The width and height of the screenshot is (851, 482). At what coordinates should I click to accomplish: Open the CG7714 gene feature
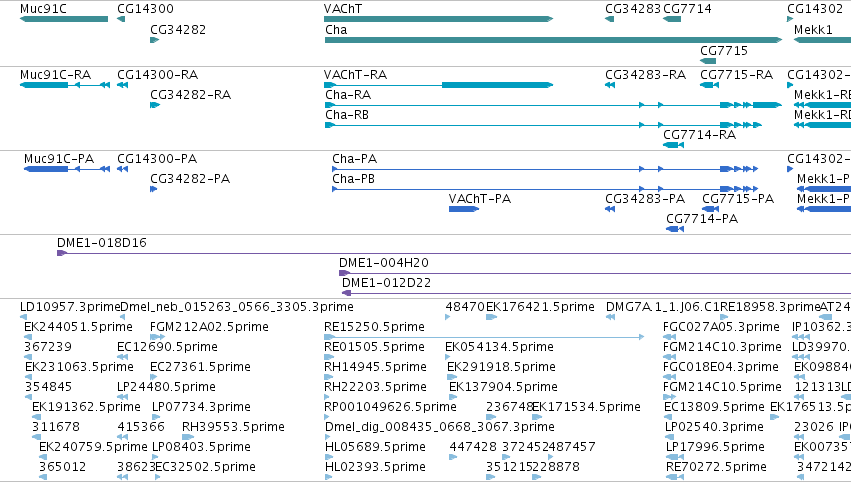coord(672,19)
